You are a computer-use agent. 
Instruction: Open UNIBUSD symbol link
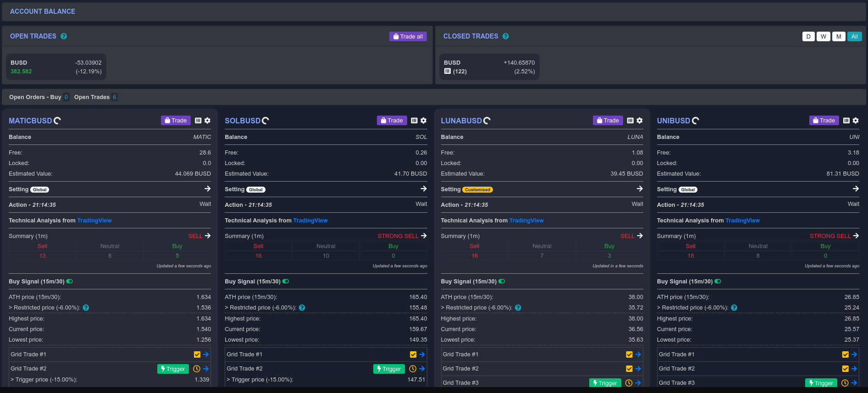(674, 121)
